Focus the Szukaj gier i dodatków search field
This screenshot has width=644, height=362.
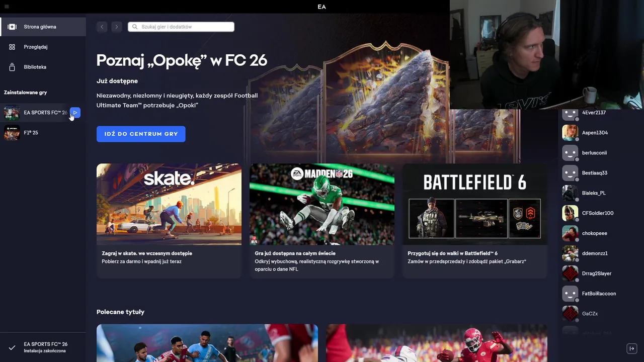click(181, 27)
